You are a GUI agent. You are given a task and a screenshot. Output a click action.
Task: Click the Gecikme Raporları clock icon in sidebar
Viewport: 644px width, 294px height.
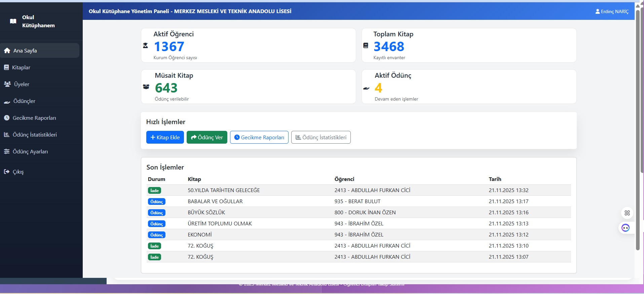[x=7, y=118]
